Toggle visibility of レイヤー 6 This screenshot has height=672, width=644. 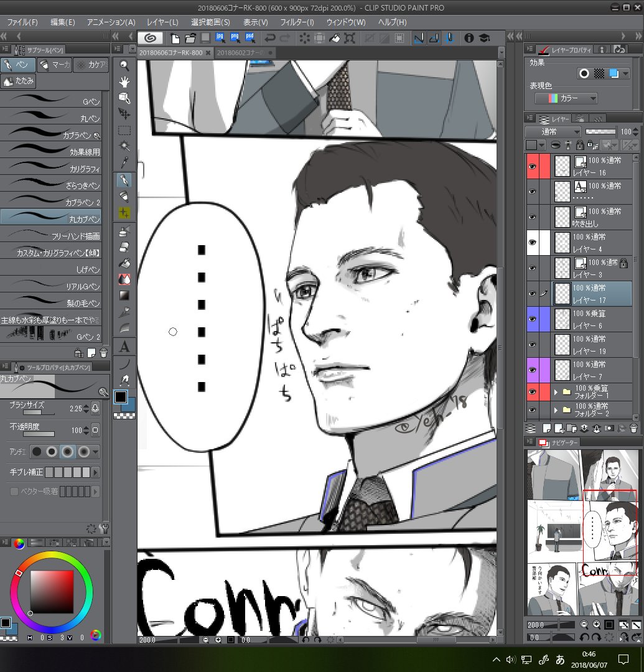pyautogui.click(x=533, y=319)
